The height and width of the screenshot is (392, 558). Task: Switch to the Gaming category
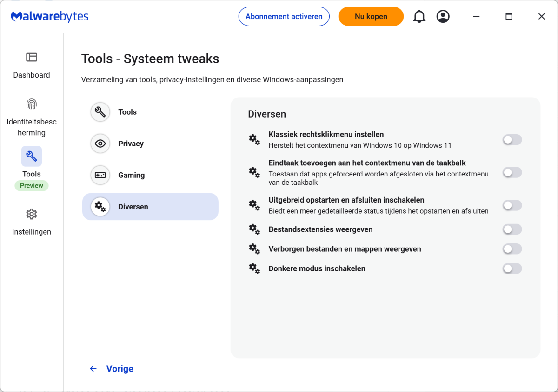[x=131, y=175]
